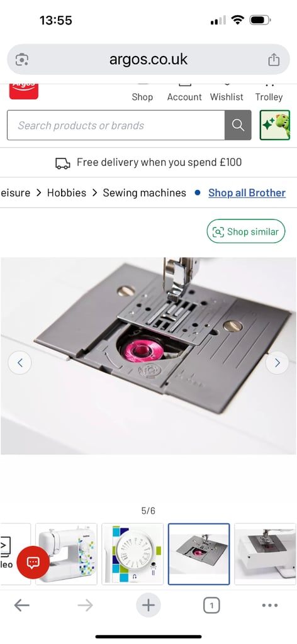Go back with the browser back arrow

(22, 605)
